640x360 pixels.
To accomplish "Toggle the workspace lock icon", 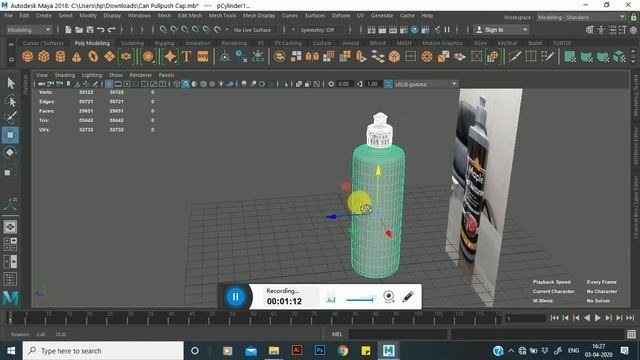I will pos(633,17).
